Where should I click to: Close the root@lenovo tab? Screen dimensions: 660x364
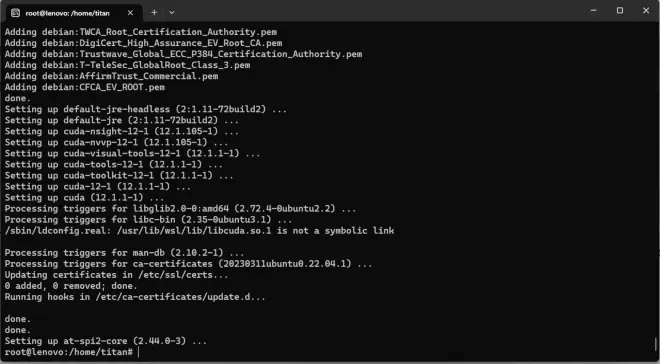[130, 13]
